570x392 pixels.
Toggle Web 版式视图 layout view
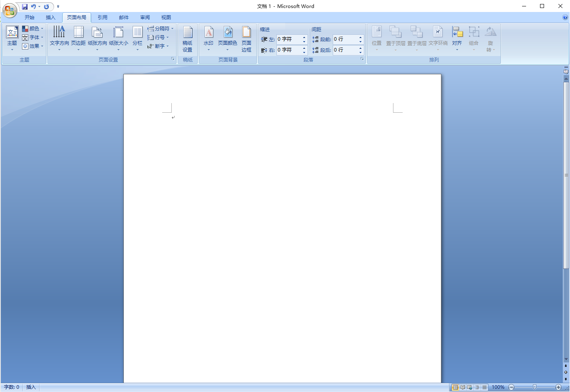pos(469,387)
